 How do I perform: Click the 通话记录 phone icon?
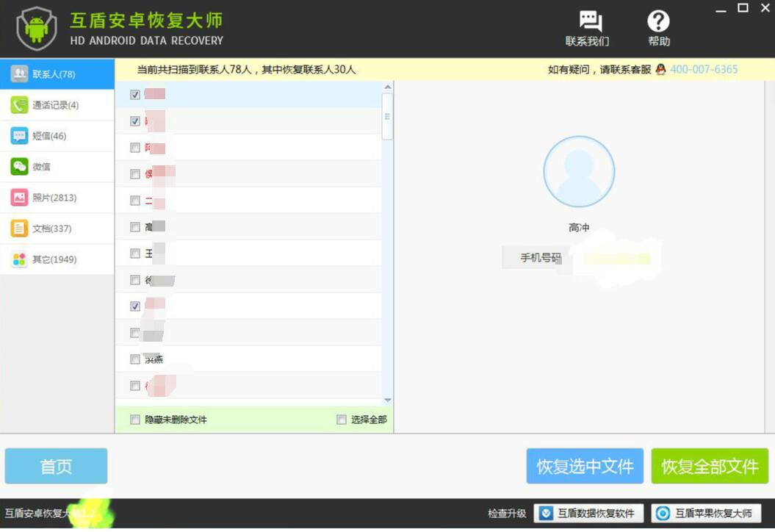(x=19, y=105)
